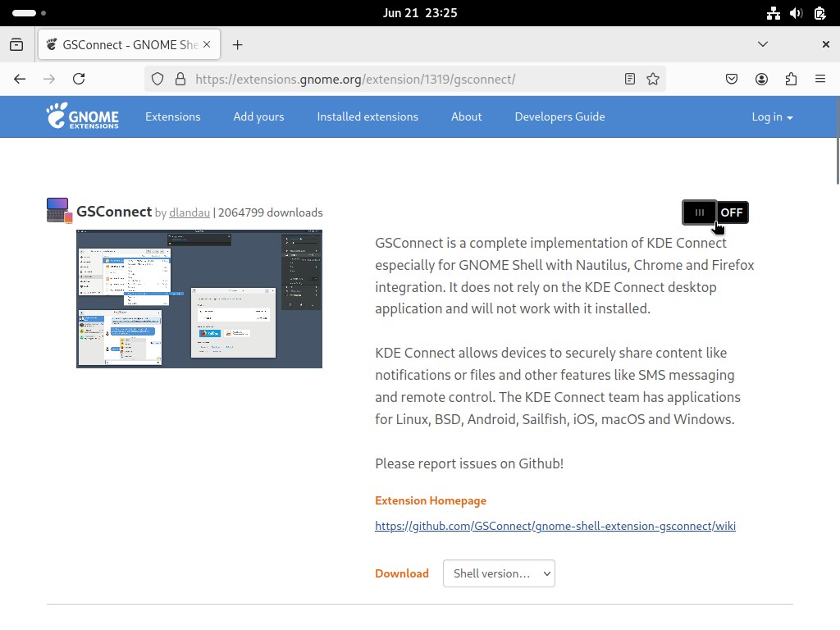Image resolution: width=840 pixels, height=630 pixels.
Task: Click the page vertical scrollbar
Action: [837, 142]
